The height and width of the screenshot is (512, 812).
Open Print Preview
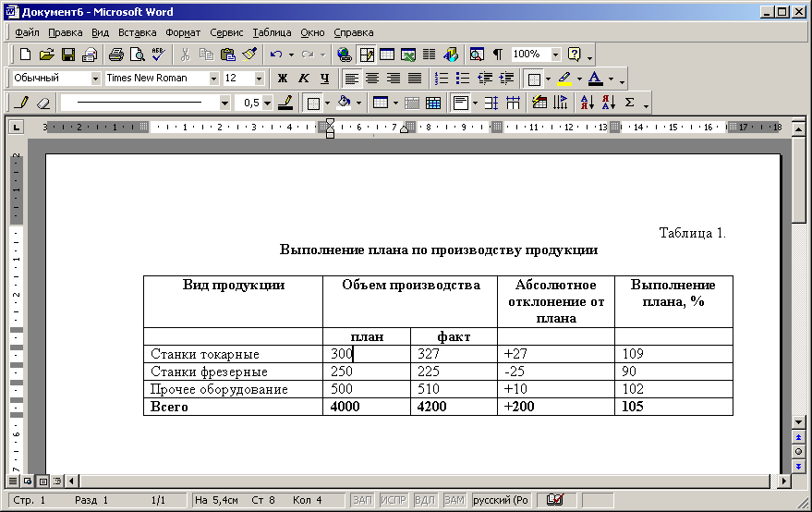pyautogui.click(x=138, y=54)
